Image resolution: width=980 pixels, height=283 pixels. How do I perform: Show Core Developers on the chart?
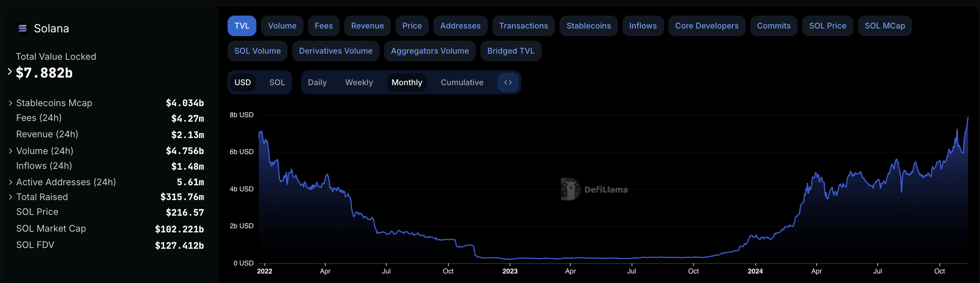(x=707, y=26)
